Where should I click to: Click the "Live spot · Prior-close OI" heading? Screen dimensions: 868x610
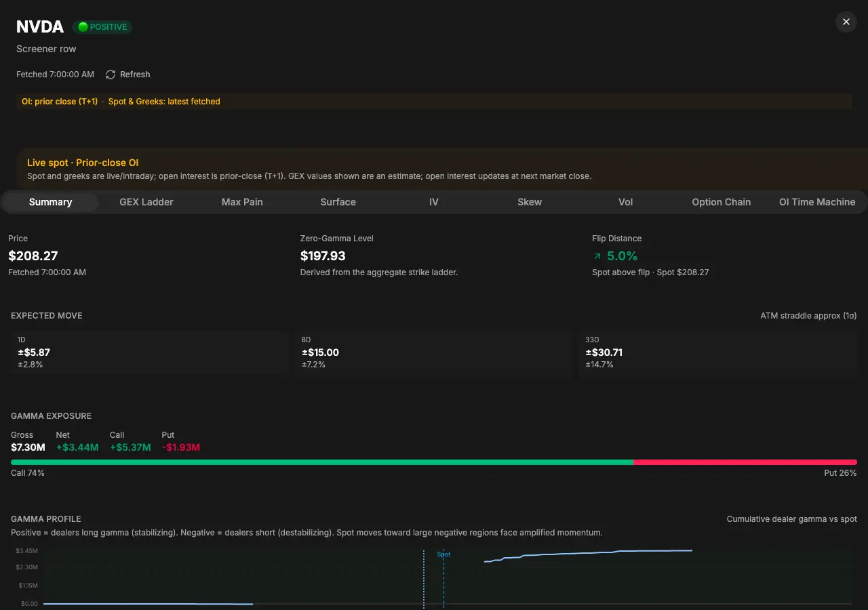click(x=83, y=163)
